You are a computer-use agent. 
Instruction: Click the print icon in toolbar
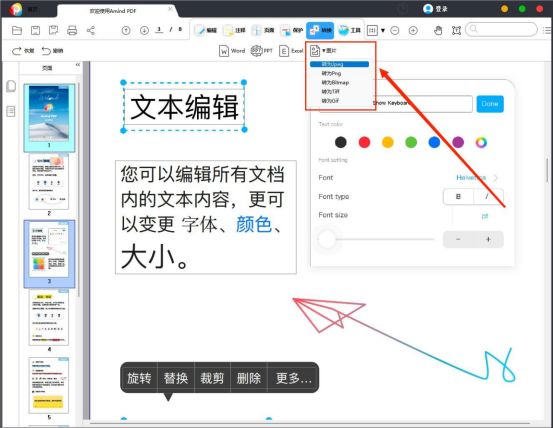[x=72, y=31]
